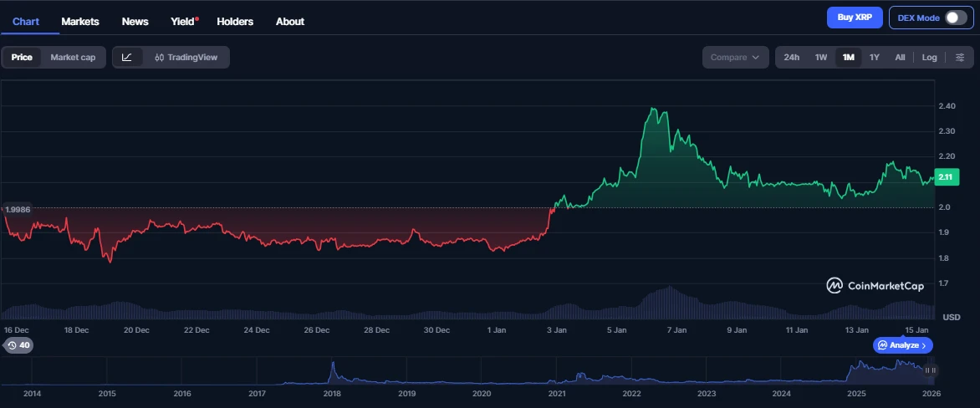Choose 1W time range
The height and width of the screenshot is (408, 980).
click(820, 58)
